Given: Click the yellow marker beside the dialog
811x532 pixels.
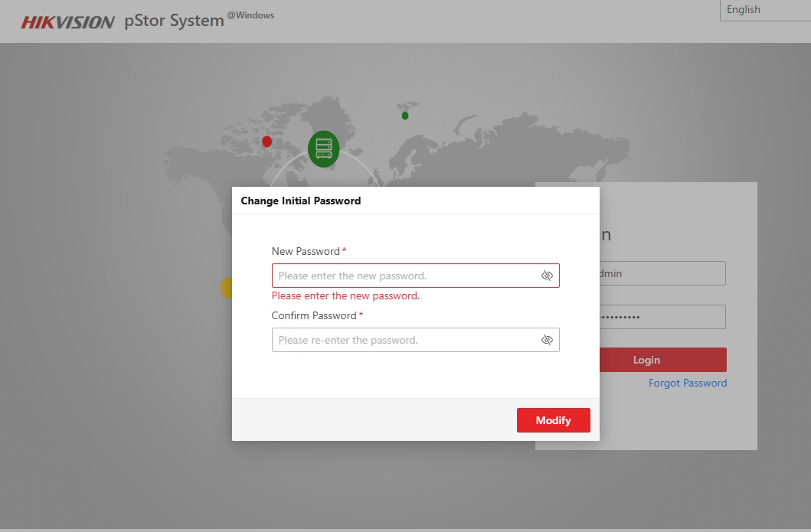Looking at the screenshot, I should pyautogui.click(x=226, y=287).
